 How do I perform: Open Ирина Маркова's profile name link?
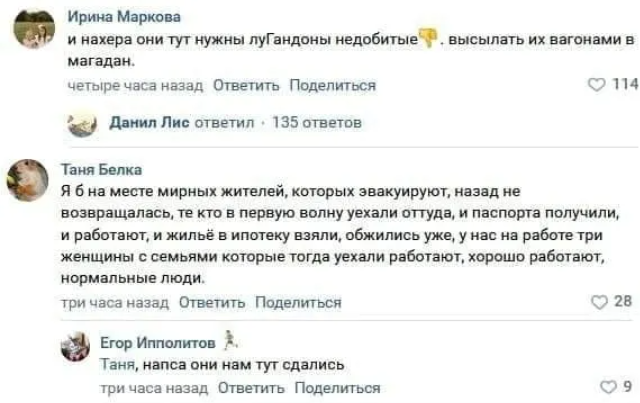(x=112, y=15)
